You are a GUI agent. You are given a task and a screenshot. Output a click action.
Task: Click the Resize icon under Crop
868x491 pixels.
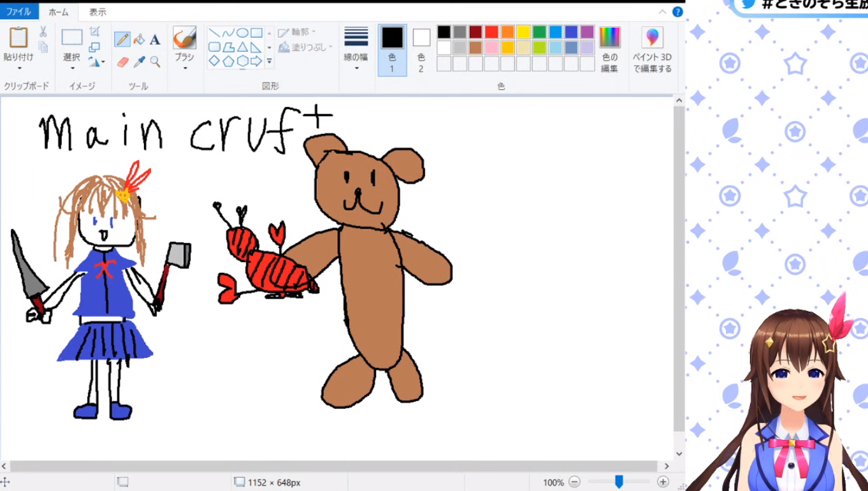(x=94, y=47)
